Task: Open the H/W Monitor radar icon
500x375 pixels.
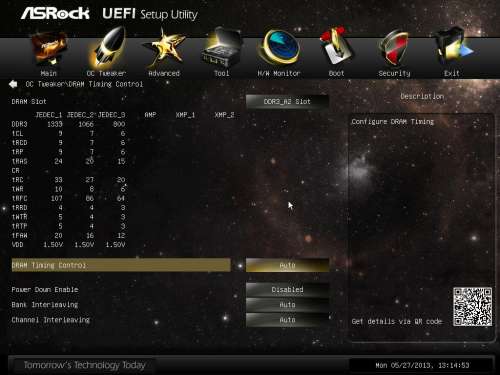Action: click(x=279, y=48)
